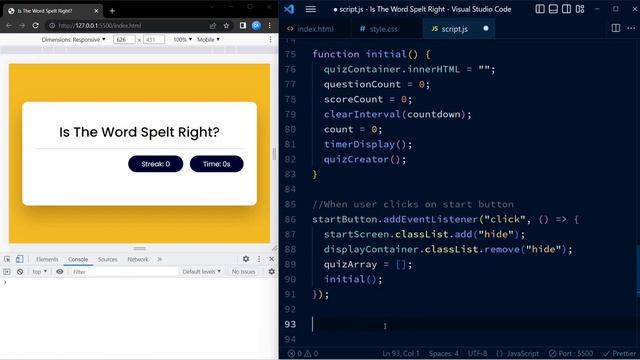The width and height of the screenshot is (640, 360).
Task: Toggle the live expression eye icon
Action: [60, 271]
